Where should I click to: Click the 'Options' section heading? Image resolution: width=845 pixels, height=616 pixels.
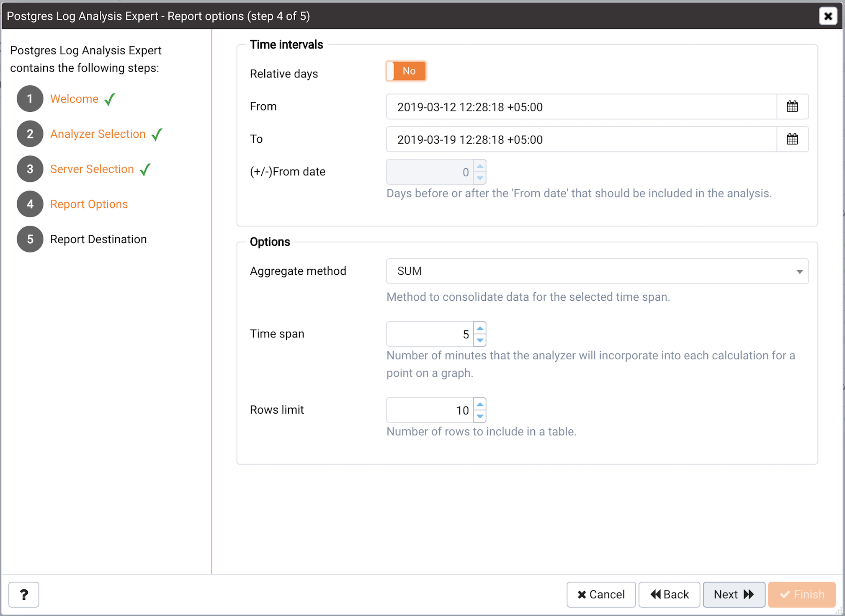pos(270,242)
